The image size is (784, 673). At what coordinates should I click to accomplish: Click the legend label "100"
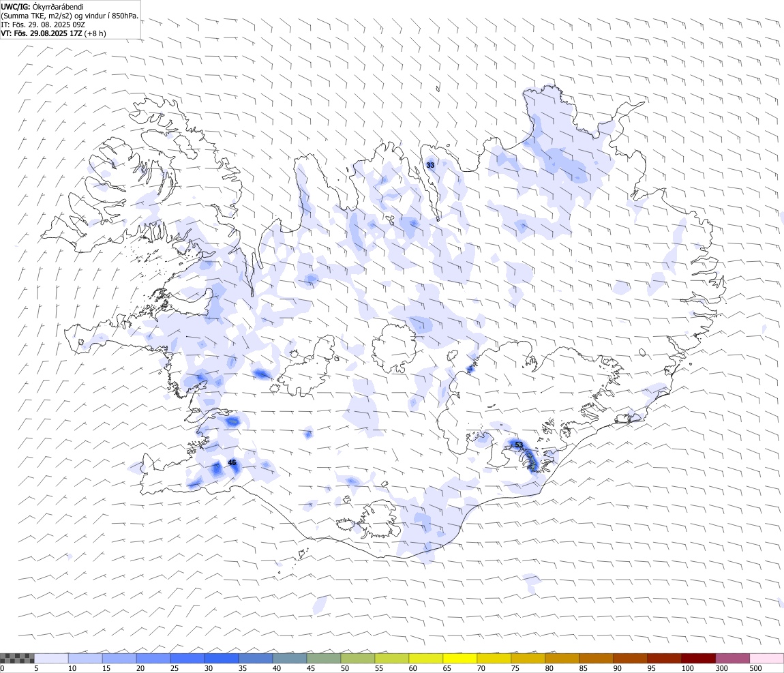(687, 668)
